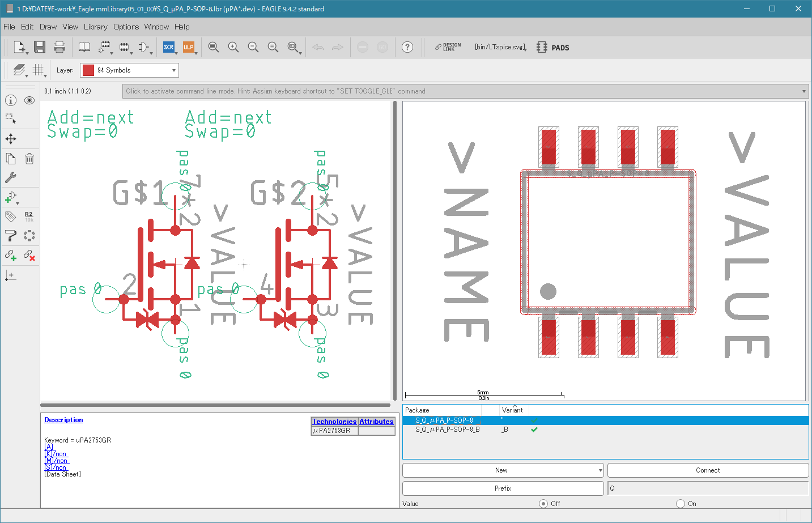Click the [K]/non link in description
The width and height of the screenshot is (812, 523).
click(x=56, y=454)
